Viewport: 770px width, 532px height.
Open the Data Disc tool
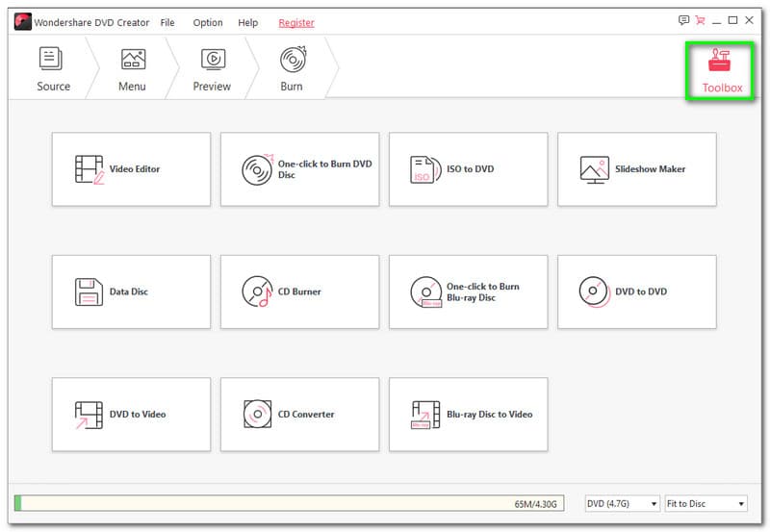click(x=131, y=291)
